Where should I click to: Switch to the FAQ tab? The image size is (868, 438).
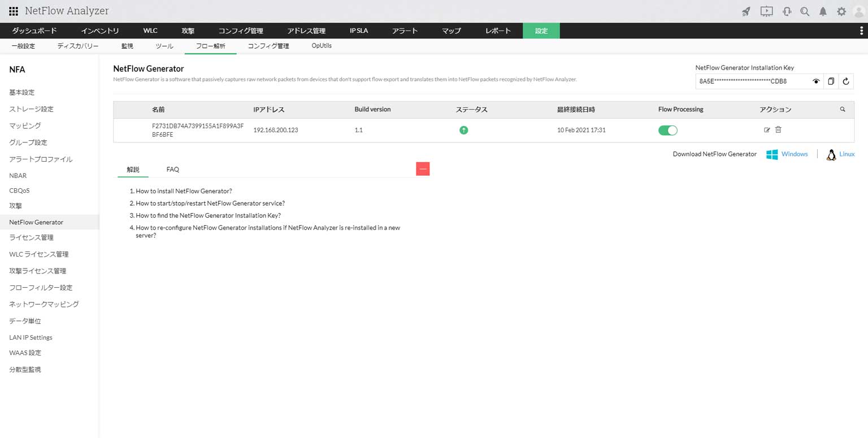172,169
